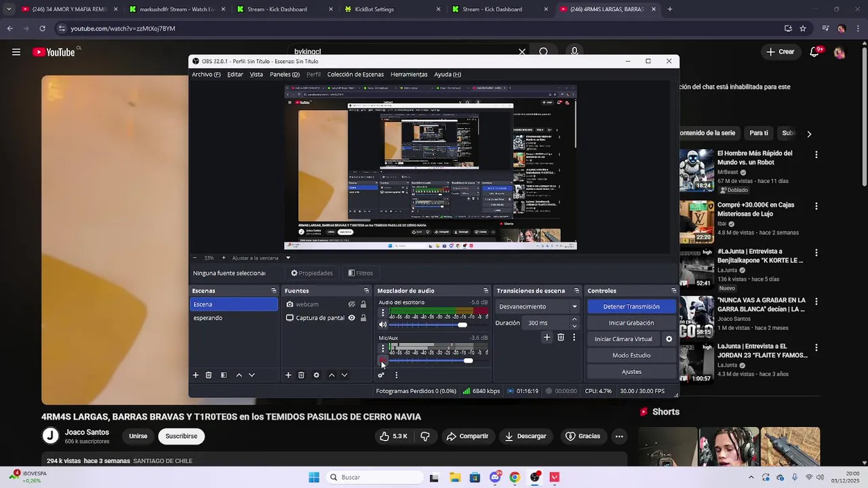Open more actions under YouTube video
Viewport: 868px width, 488px height.
click(619, 436)
